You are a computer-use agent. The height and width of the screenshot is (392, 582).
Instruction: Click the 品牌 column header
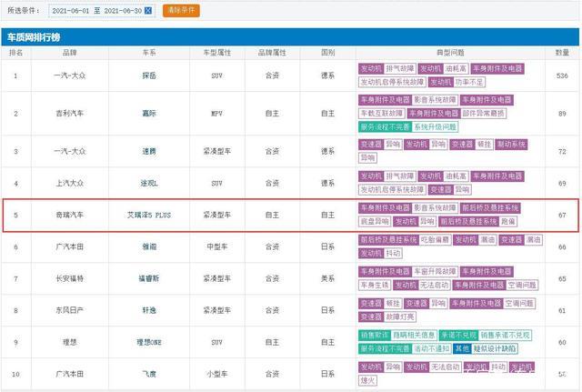[69, 53]
